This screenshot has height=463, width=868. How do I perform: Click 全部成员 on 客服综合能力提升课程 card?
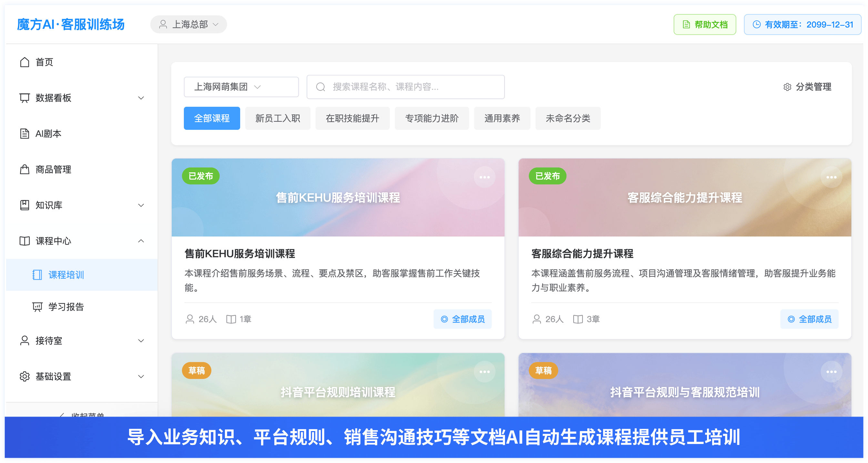809,319
